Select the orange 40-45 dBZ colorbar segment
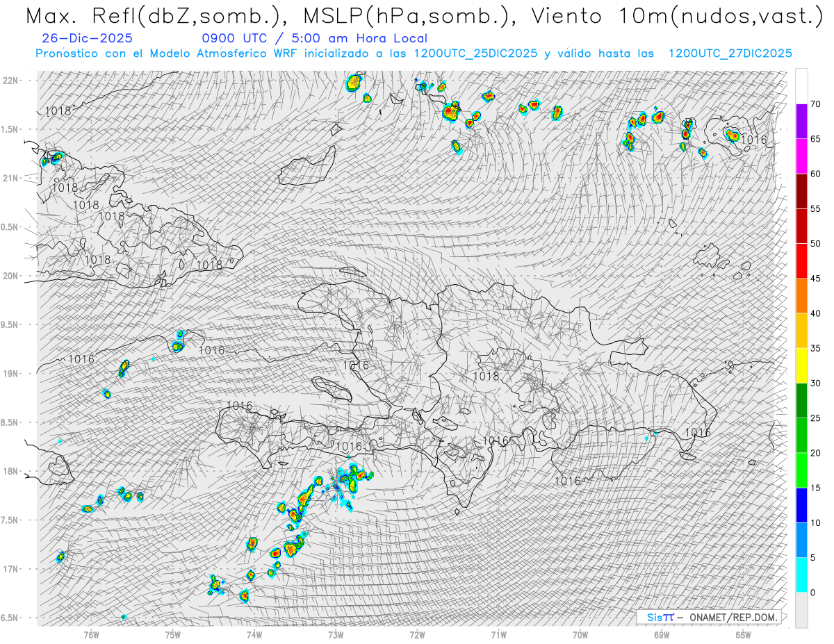This screenshot has height=644, width=834. point(801,296)
